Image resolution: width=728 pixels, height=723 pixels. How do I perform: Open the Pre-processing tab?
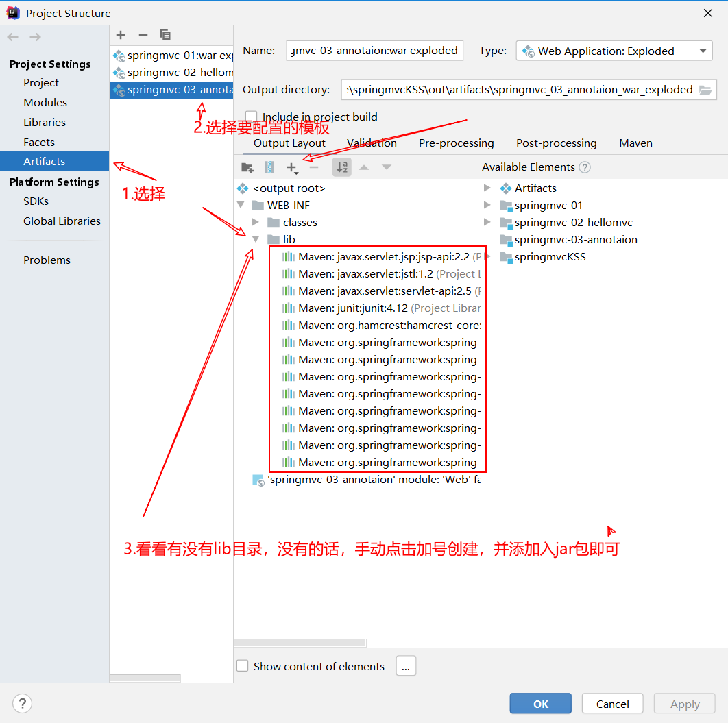point(456,143)
